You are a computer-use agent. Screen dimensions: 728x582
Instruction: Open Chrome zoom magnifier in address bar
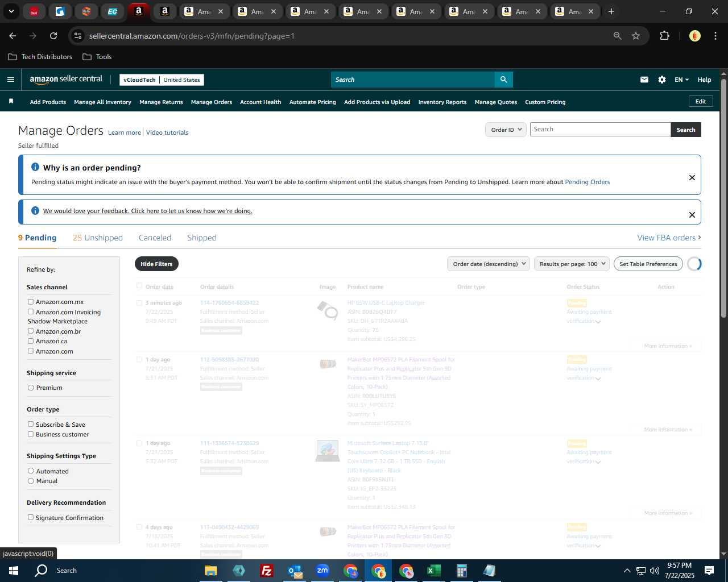click(618, 36)
